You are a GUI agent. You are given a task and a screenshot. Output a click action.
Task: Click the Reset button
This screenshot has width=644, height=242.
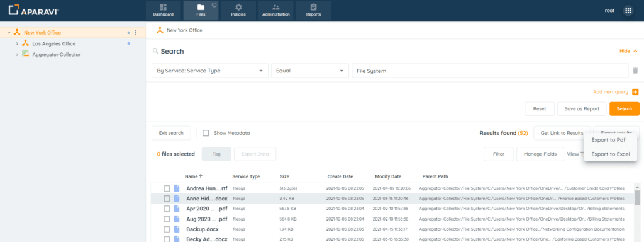539,108
